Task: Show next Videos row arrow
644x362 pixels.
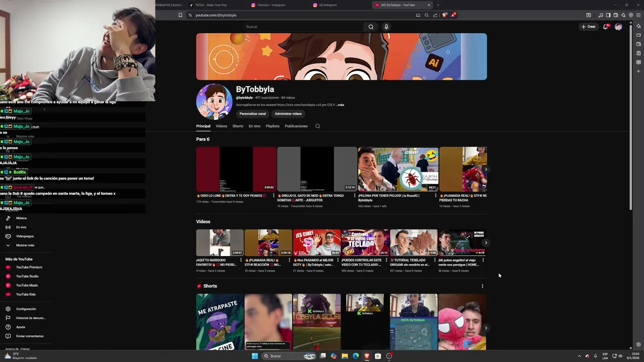Action: [486, 243]
